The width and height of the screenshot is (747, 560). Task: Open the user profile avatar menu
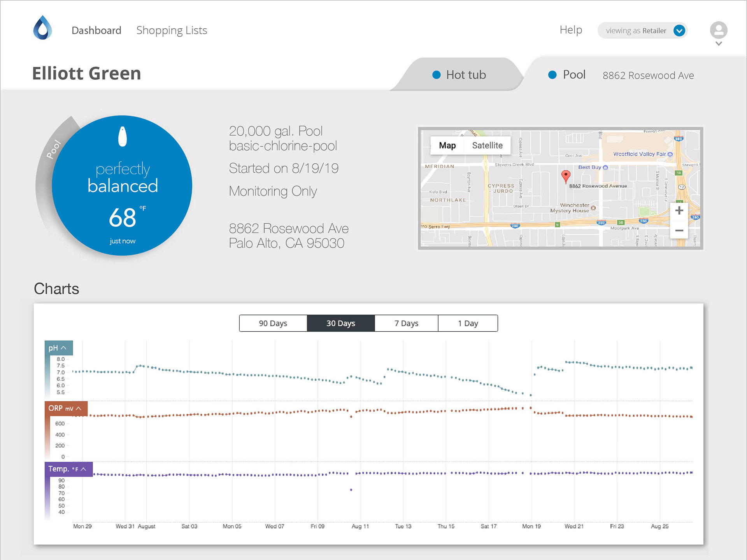pyautogui.click(x=718, y=31)
